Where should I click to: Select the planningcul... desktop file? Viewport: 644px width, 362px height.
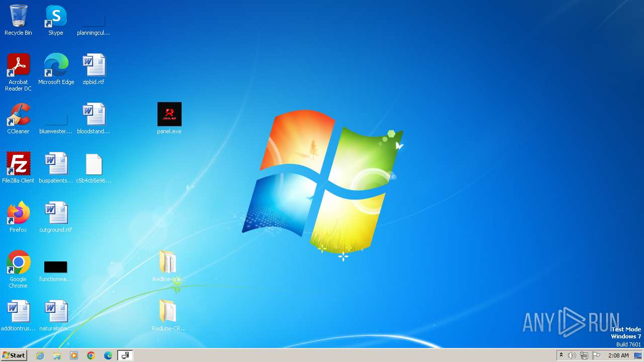point(94,20)
